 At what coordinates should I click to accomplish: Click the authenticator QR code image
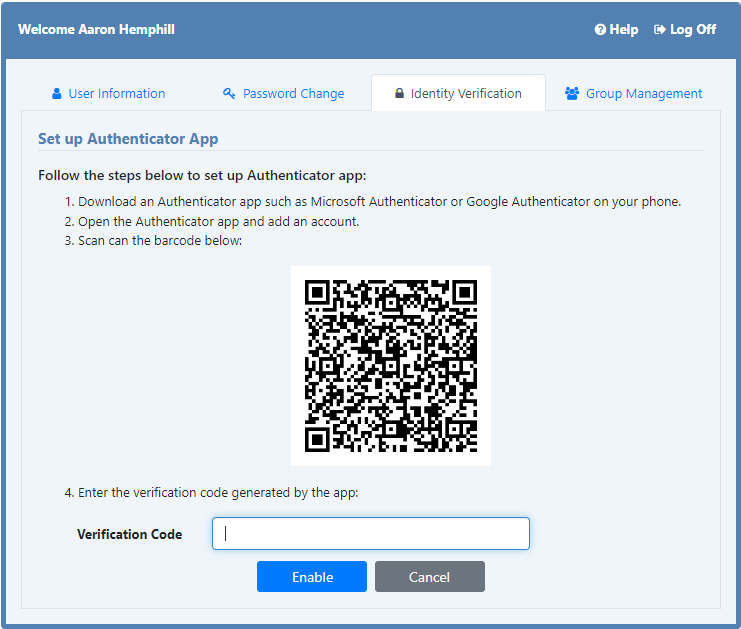pos(391,366)
